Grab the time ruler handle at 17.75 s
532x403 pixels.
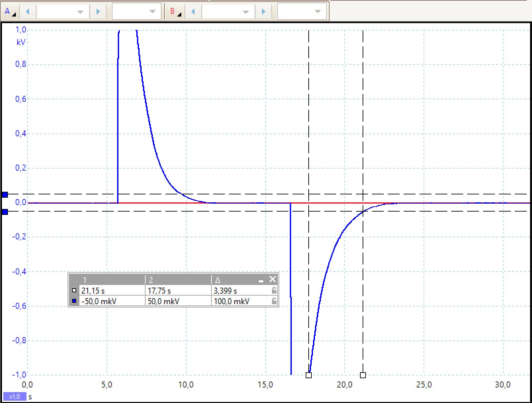pos(309,375)
